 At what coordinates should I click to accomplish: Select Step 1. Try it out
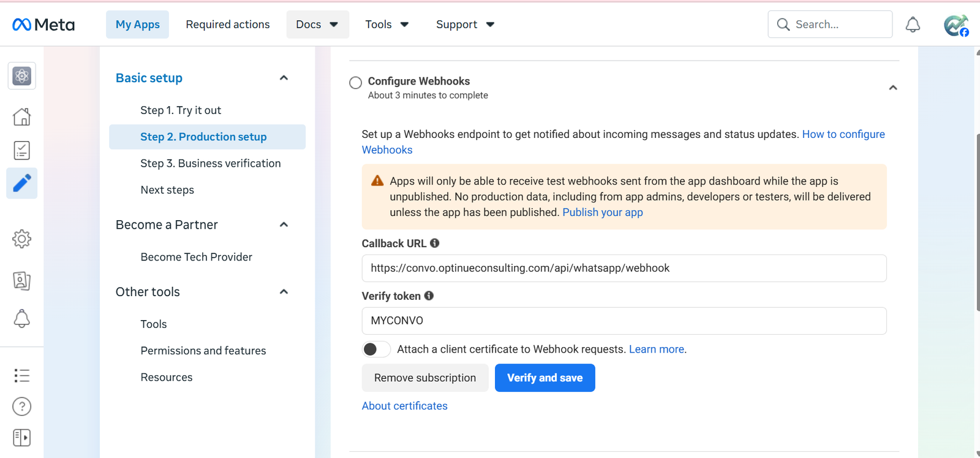[x=181, y=110]
